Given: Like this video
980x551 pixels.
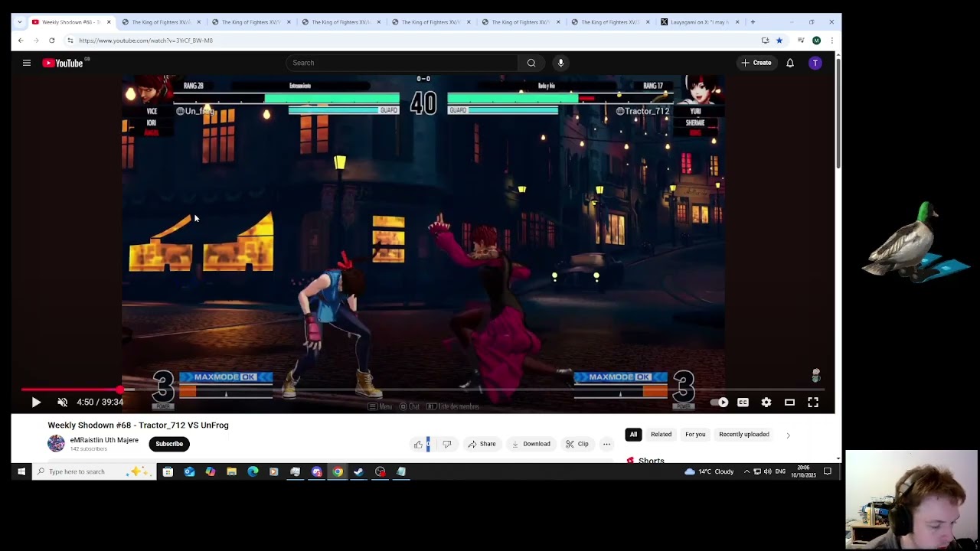Looking at the screenshot, I should [418, 444].
